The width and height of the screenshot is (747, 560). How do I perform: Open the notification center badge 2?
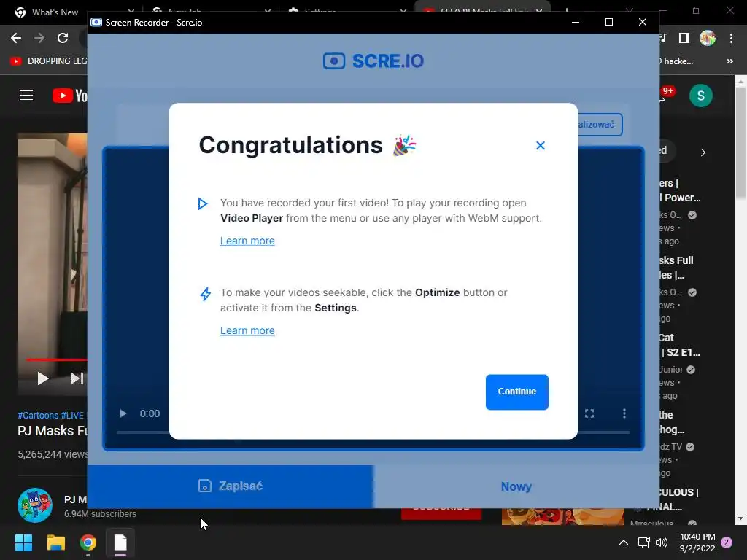click(x=727, y=542)
